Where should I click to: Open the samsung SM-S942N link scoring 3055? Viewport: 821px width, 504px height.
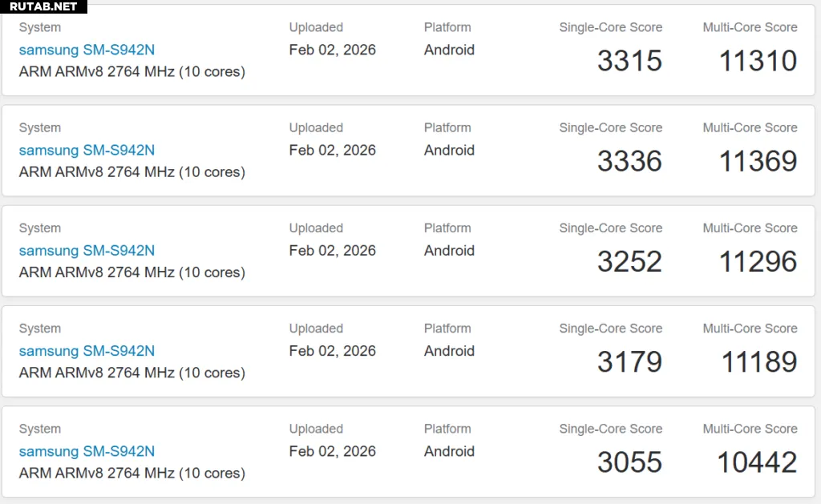point(87,451)
